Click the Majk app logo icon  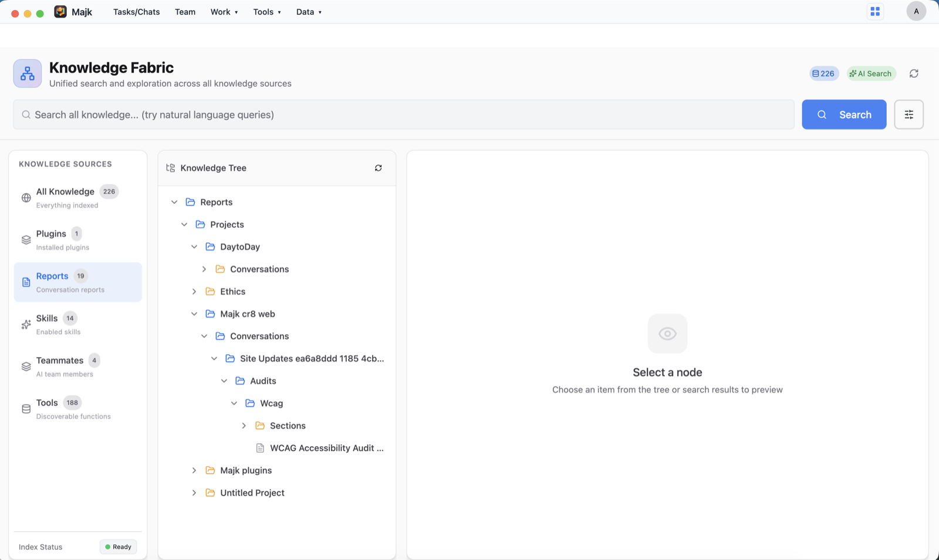click(60, 12)
